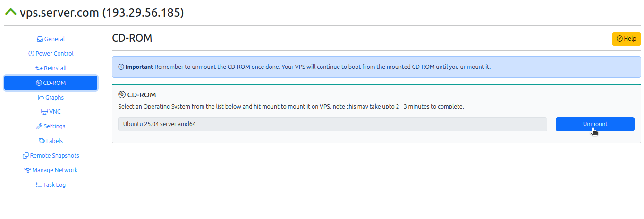Click the Labels tag icon
644x219 pixels.
click(42, 141)
